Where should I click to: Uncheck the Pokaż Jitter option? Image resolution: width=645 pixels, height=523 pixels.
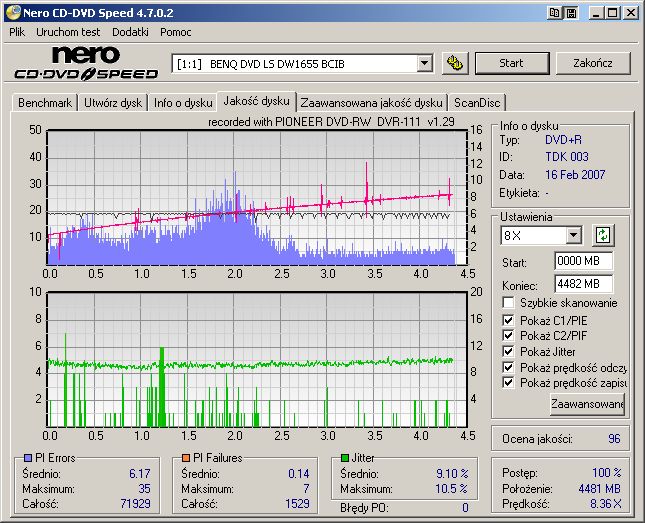pyautogui.click(x=508, y=351)
